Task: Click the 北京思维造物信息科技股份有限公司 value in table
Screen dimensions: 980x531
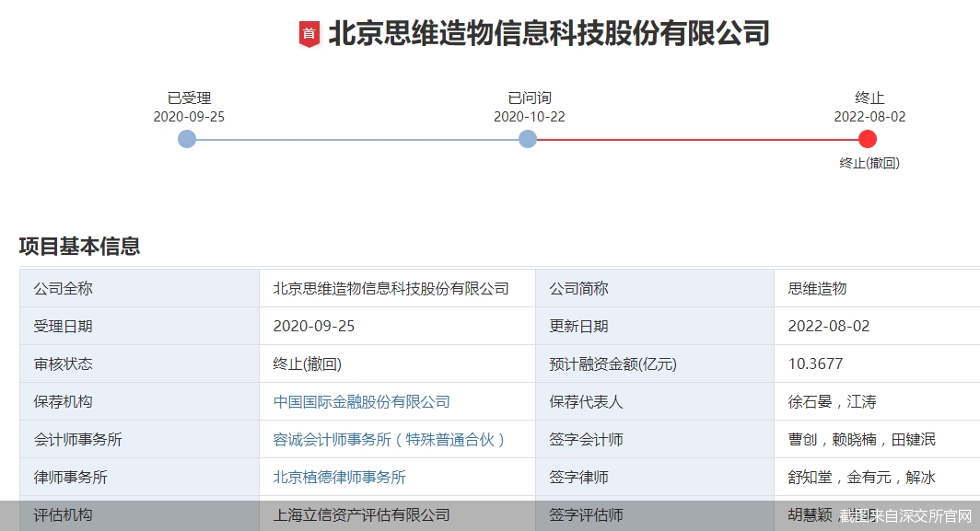Action: coord(391,289)
